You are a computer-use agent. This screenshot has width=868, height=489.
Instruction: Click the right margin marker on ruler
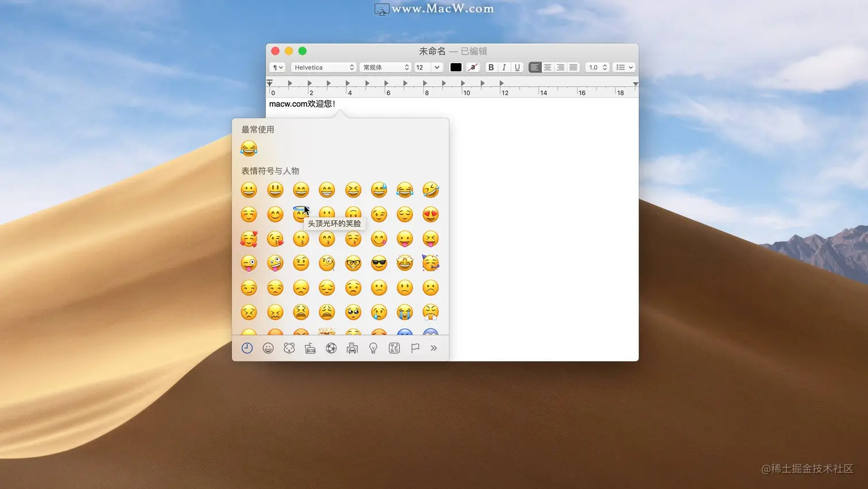pyautogui.click(x=635, y=84)
